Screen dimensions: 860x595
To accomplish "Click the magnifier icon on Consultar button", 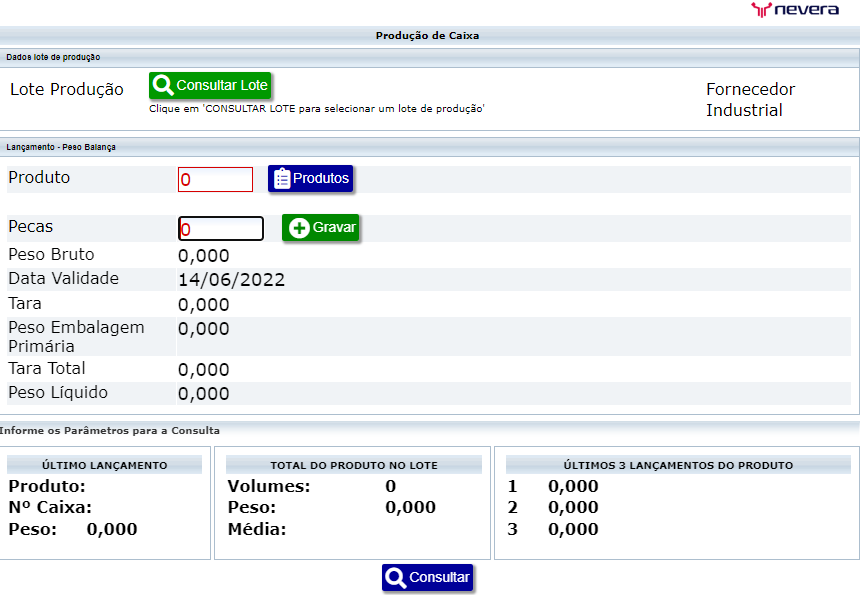I will tap(394, 577).
